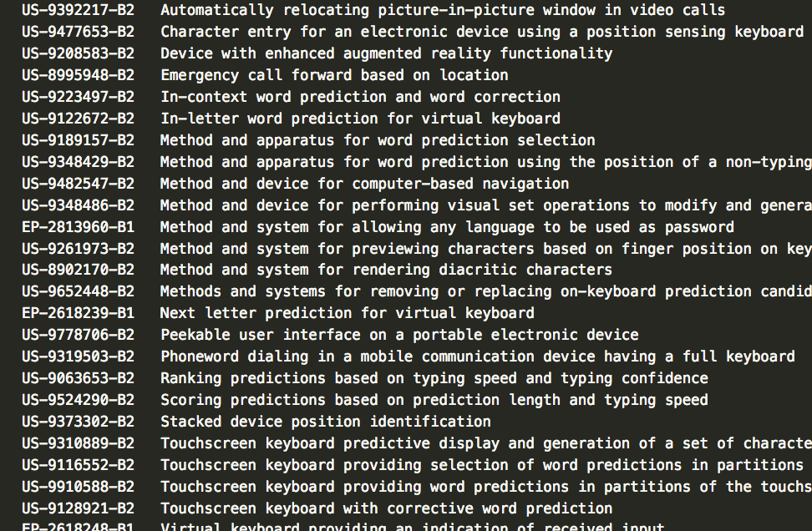Click 'Stacked device position identification' text

(x=326, y=422)
